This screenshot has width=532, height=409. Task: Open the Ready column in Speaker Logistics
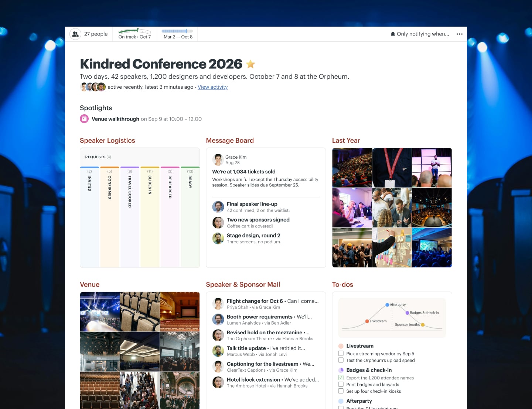point(190,217)
